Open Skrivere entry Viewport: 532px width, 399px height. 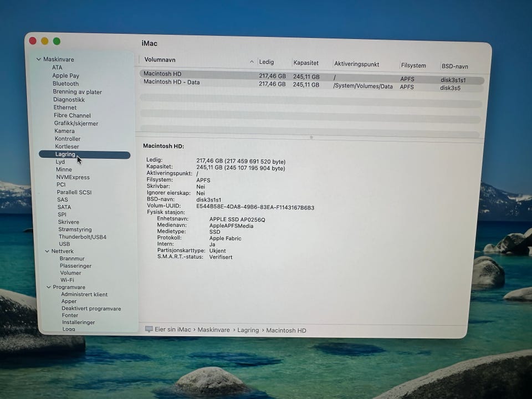tap(69, 222)
